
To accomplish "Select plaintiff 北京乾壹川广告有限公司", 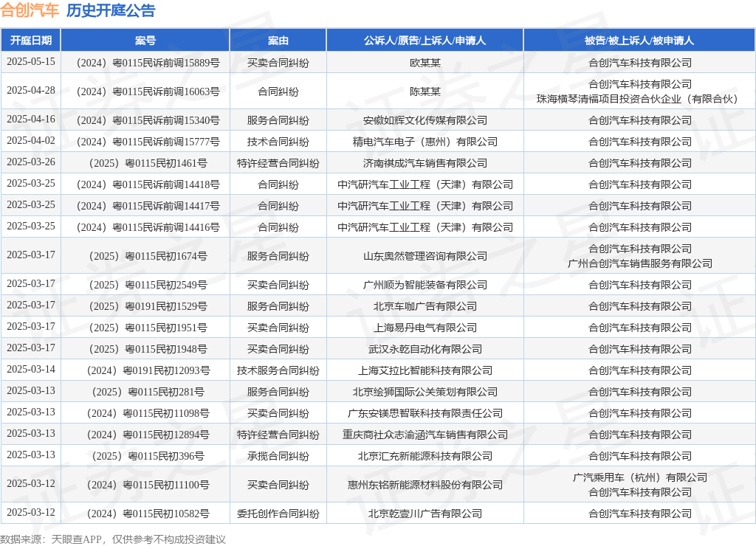I will click(x=425, y=514).
